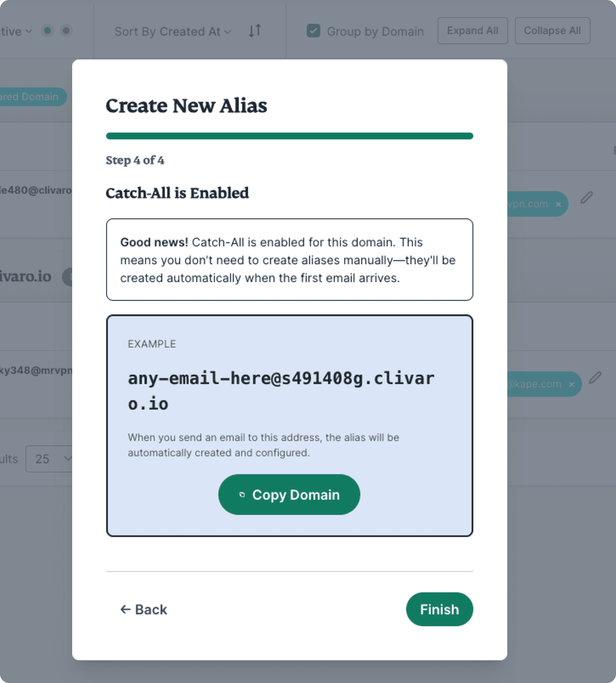The image size is (616, 683).
Task: Click the copy icon in Copy Domain
Action: (242, 495)
